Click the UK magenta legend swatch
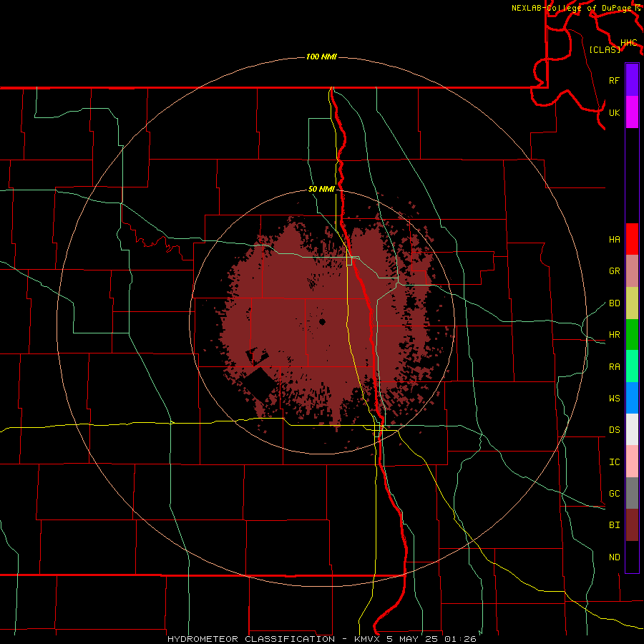This screenshot has height=644, width=644. [632, 112]
